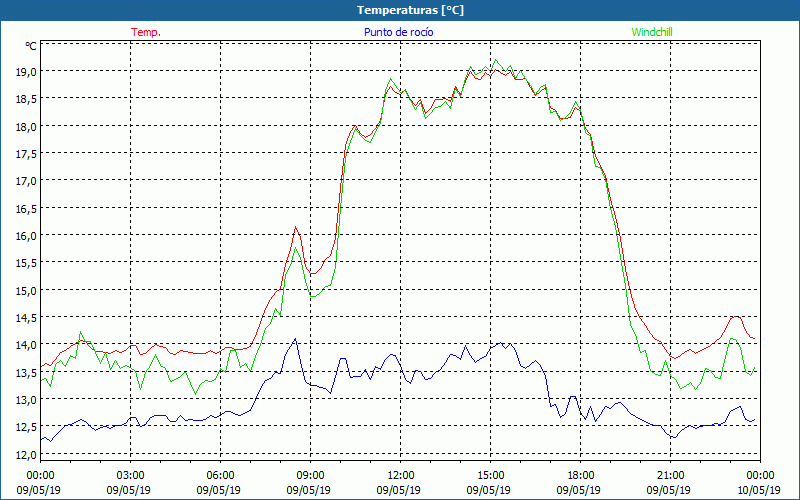Screen dimensions: 800x500
Task: Click the 18:00 time axis label
Action: point(580,475)
